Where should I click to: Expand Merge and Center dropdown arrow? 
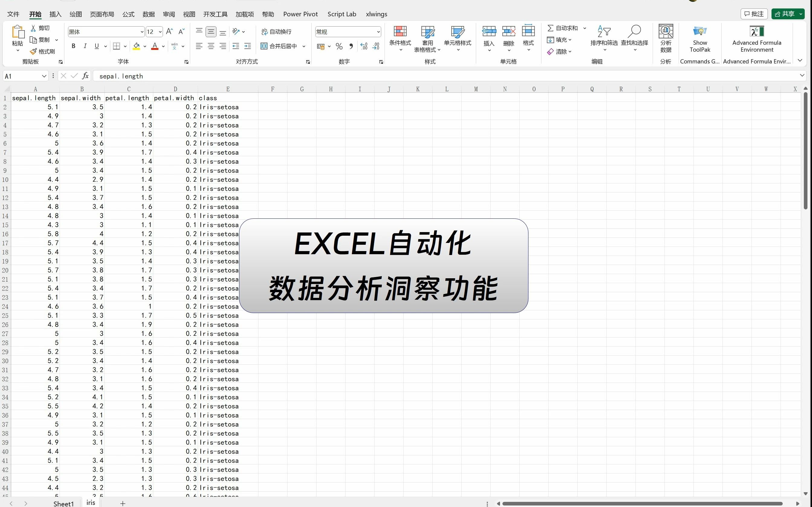click(x=304, y=46)
